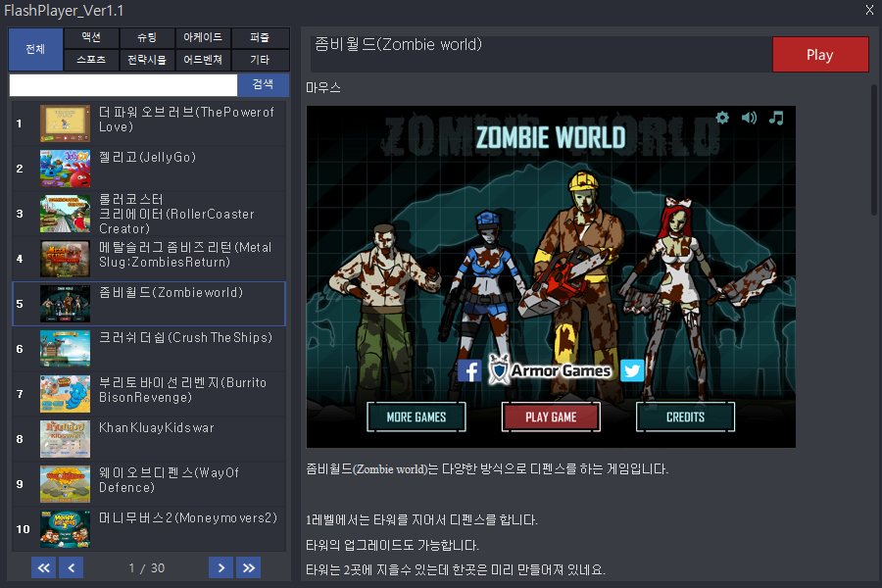Click MORE GAMES in the game preview
This screenshot has height=588, width=882.
point(416,416)
